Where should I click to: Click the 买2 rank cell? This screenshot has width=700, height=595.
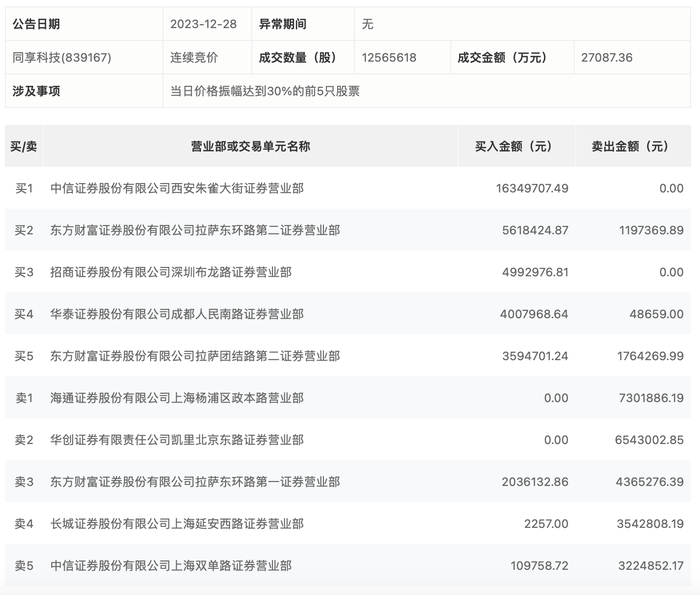(x=24, y=230)
